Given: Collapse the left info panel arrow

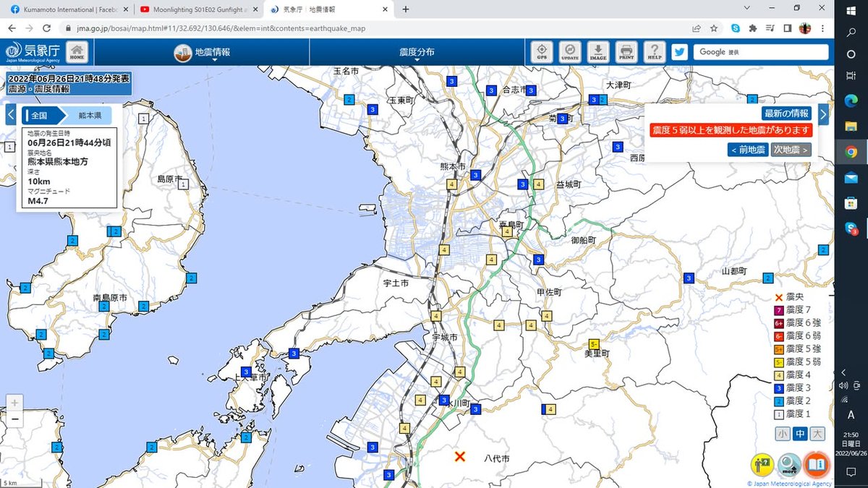Looking at the screenshot, I should point(11,115).
